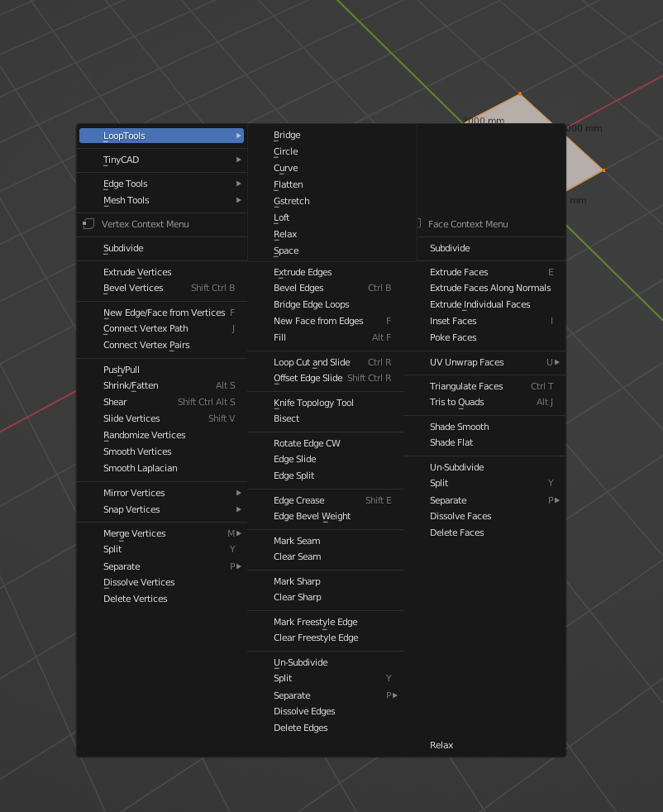
Task: Select Extrude Faces Along Normals
Action: point(484,288)
